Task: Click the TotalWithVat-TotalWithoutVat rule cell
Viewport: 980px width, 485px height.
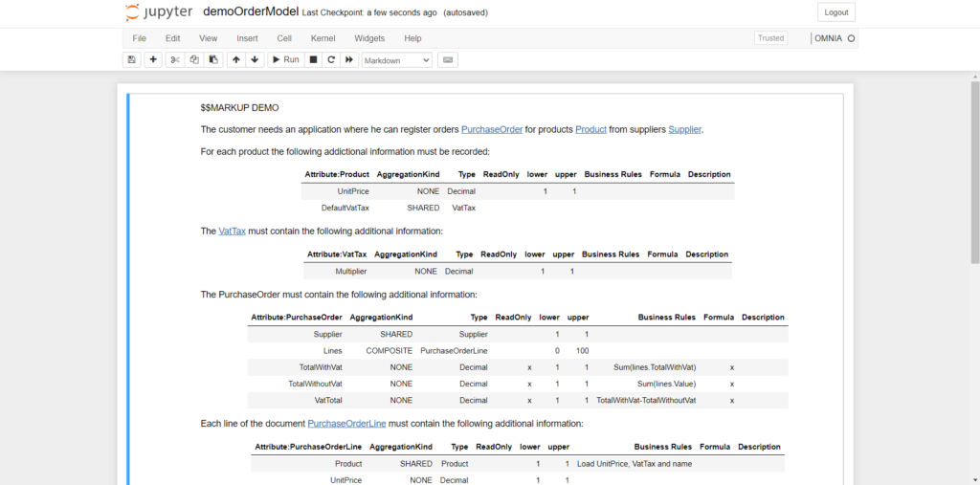Action: (646, 400)
